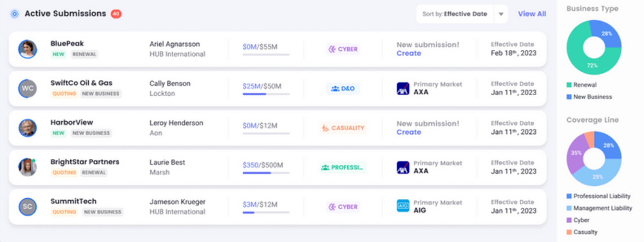Click NEW BUSINESS tag on SwiftCo
Image resolution: width=644 pixels, height=242 pixels.
[100, 93]
